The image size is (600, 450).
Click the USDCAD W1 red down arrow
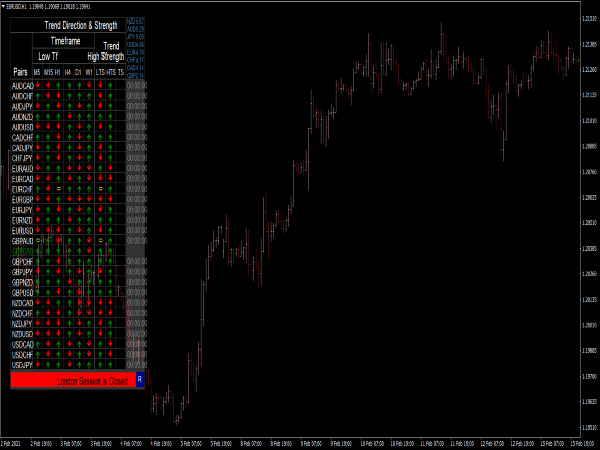click(89, 344)
